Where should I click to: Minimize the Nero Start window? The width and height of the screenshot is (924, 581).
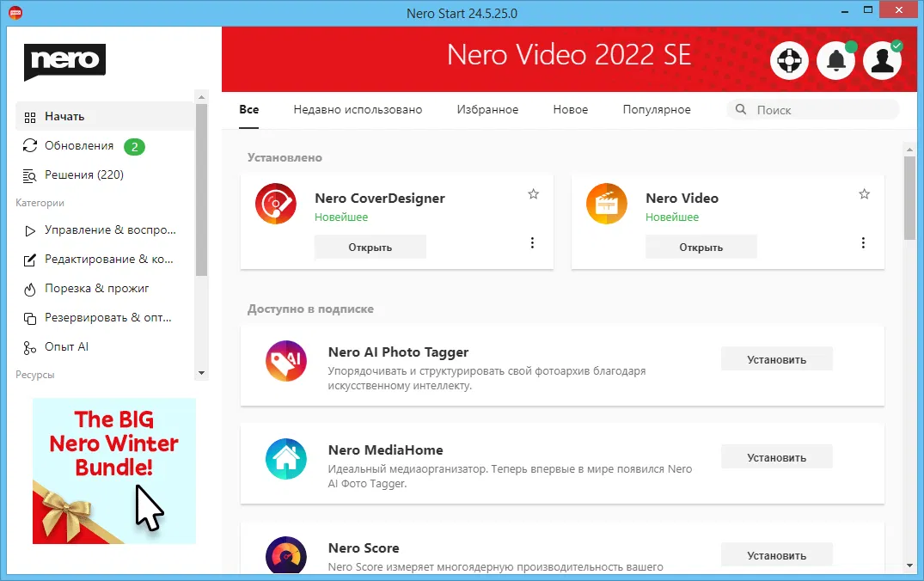tap(844, 10)
